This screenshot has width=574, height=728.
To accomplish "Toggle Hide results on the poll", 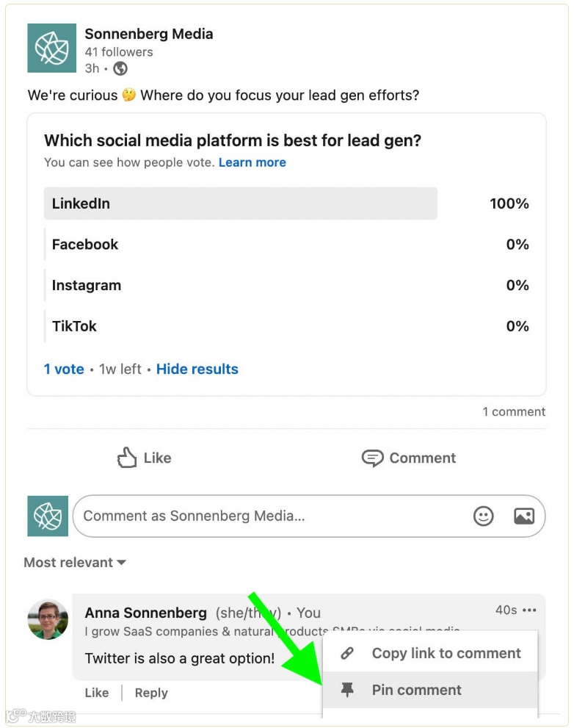I will (197, 369).
